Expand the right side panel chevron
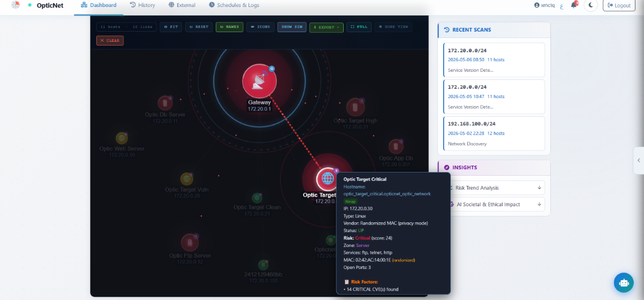Screen dimensions: 644x300 click(638, 160)
